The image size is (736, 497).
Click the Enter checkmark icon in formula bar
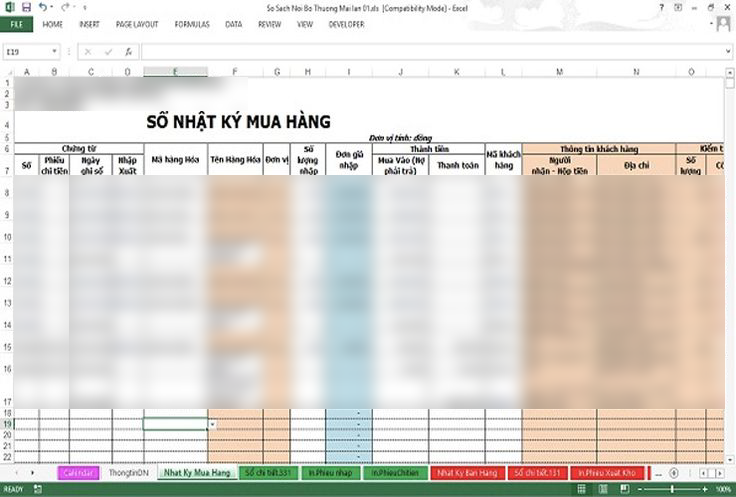tap(108, 52)
